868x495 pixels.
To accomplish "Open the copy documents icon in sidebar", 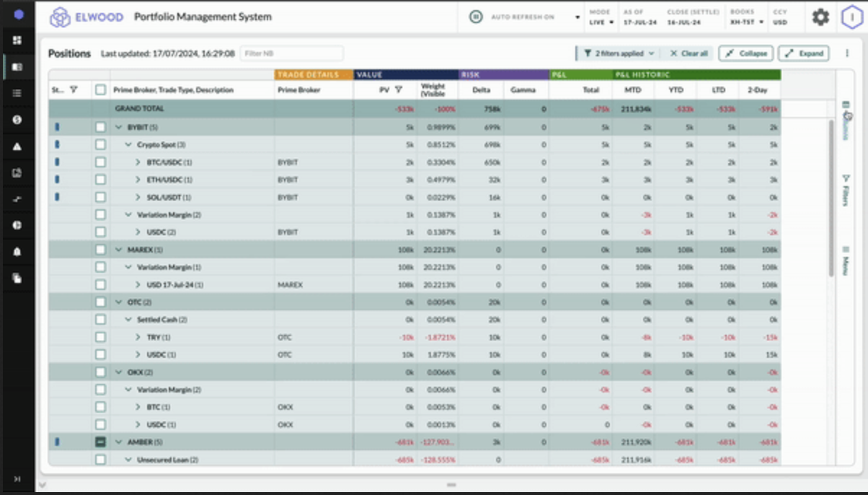I will pos(17,278).
